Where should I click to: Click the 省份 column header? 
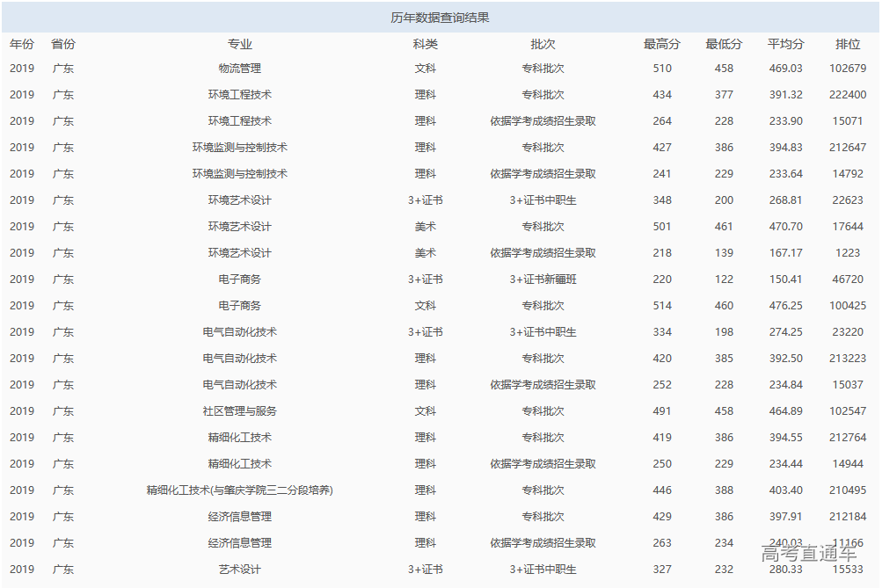coord(65,42)
